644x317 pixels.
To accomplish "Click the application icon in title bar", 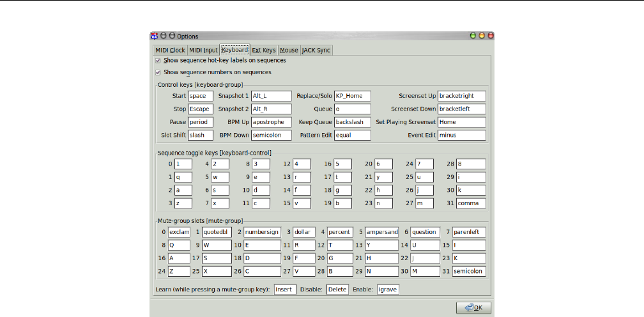I will [x=153, y=36].
